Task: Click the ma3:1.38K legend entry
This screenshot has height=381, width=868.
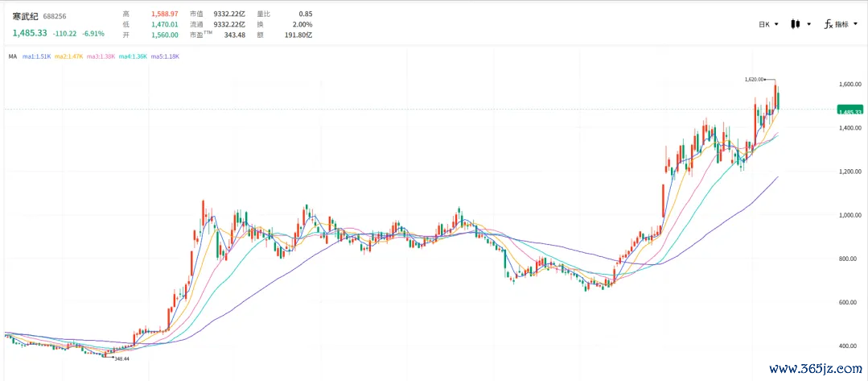Action: point(101,56)
